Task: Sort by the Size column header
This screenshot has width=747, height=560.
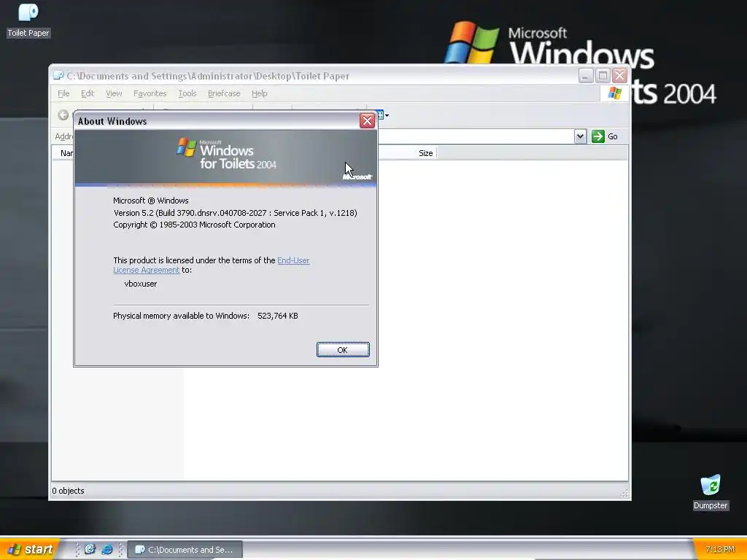Action: point(426,153)
